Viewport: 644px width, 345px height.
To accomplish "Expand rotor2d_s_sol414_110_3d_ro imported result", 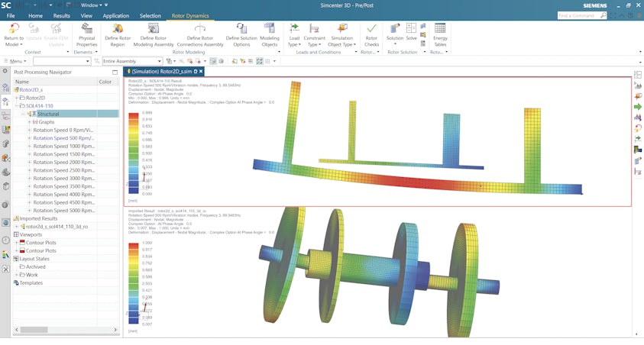I will pyautogui.click(x=17, y=227).
